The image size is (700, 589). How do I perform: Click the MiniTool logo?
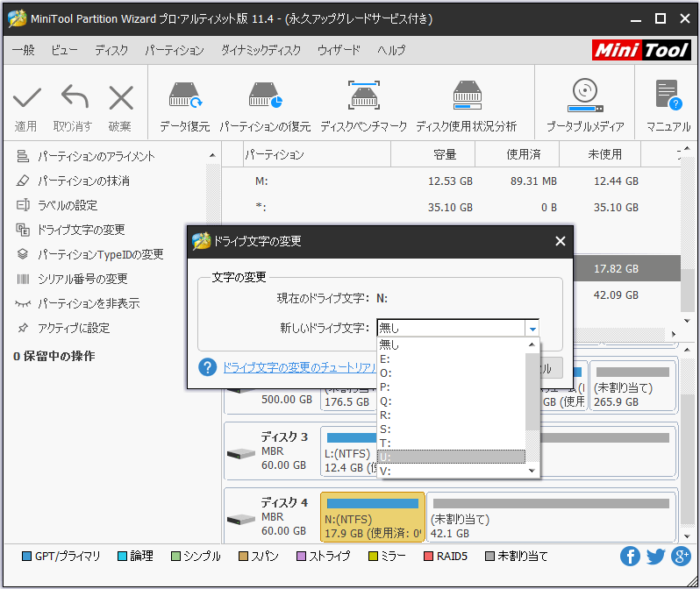coord(641,50)
